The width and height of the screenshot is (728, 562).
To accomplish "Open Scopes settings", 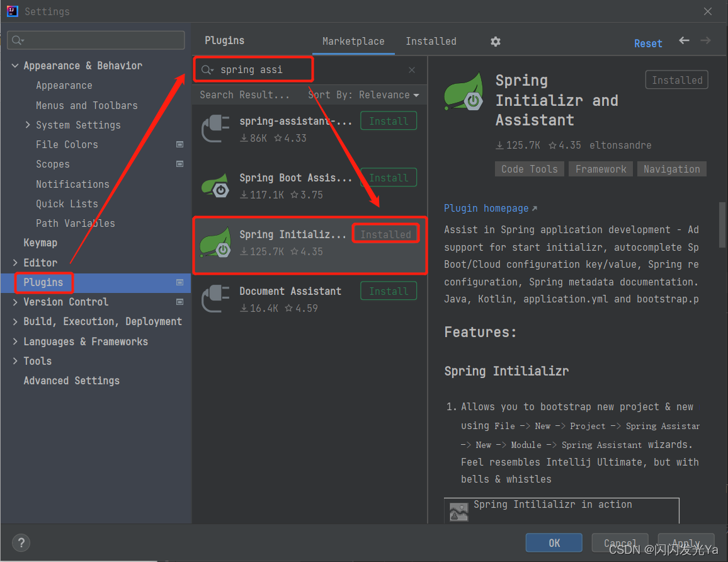I will 53,164.
